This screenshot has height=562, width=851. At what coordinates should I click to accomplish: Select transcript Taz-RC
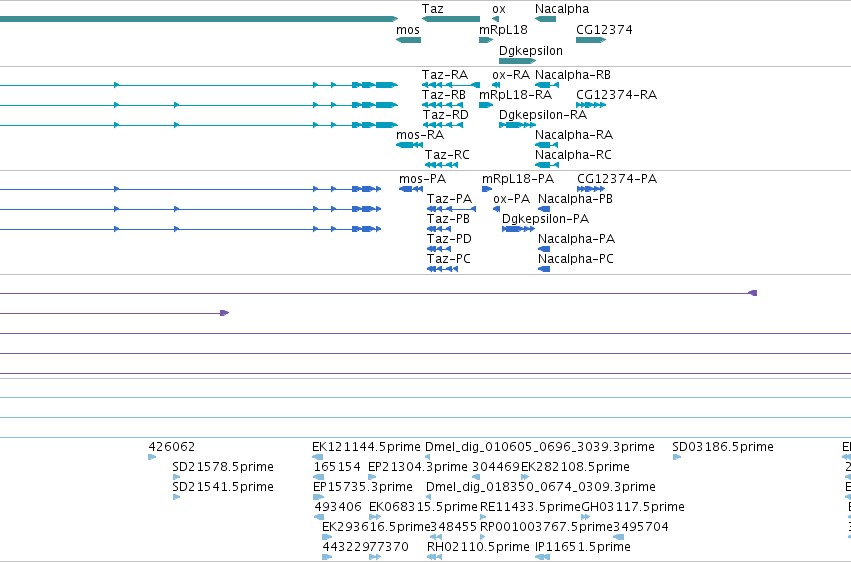pyautogui.click(x=447, y=155)
